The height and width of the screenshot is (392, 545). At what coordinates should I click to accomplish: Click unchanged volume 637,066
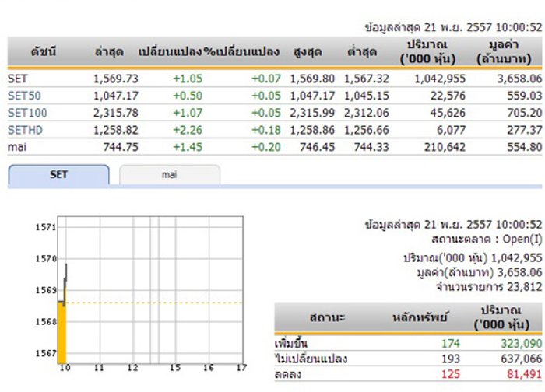tap(522, 359)
